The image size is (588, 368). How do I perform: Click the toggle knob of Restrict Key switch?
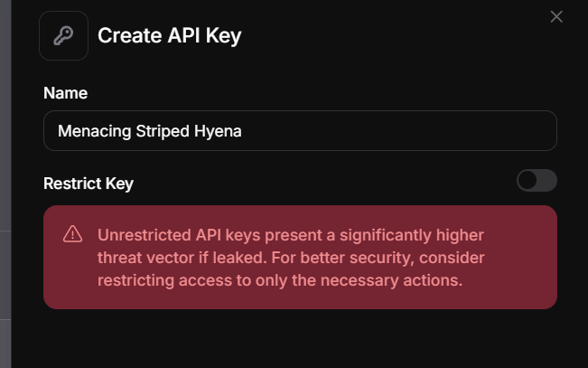point(527,181)
